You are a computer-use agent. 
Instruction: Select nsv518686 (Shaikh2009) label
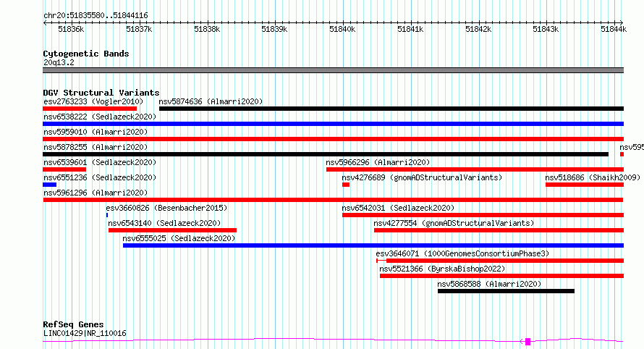click(593, 177)
